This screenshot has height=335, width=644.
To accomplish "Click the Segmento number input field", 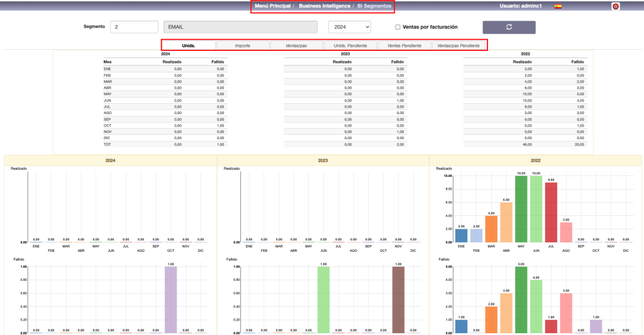I will [134, 27].
